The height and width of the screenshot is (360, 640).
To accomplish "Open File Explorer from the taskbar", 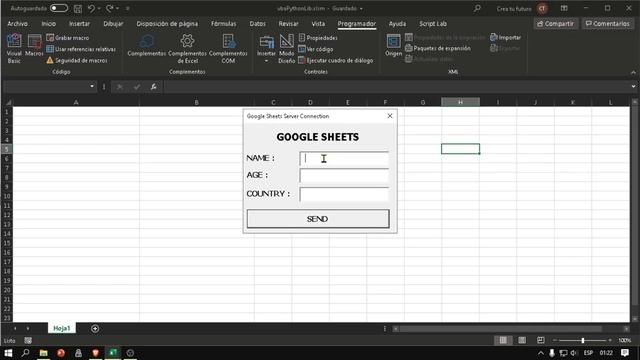I will click(x=43, y=353).
